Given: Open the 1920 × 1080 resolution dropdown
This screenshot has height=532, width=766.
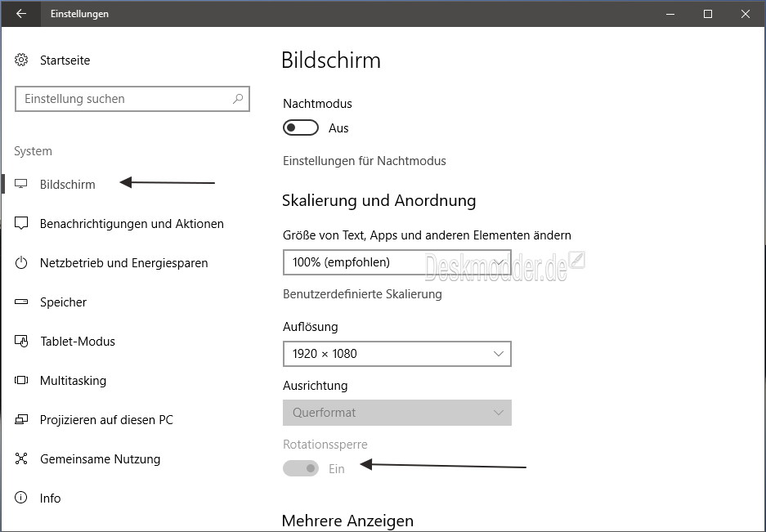Looking at the screenshot, I should [x=396, y=354].
